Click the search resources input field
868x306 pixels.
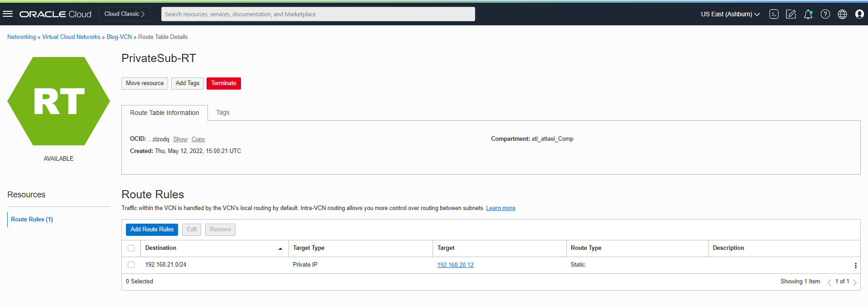point(318,14)
